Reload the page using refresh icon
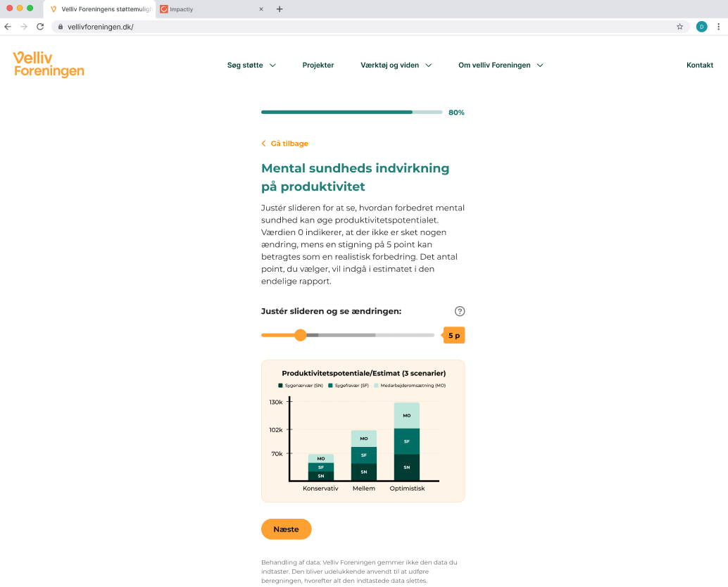Viewport: 728px width, 587px height. tap(40, 27)
